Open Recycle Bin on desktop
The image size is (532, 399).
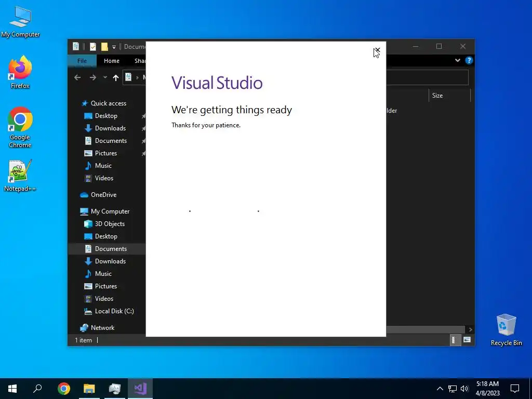[506, 330]
